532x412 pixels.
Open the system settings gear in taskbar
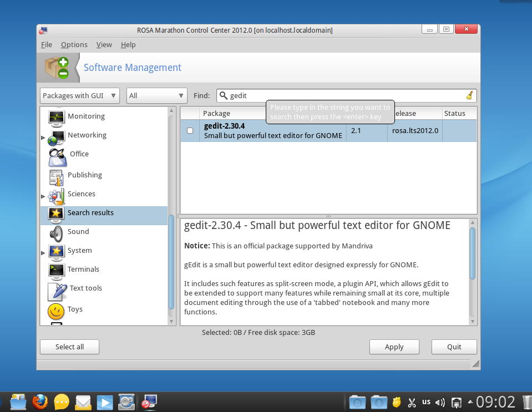(x=126, y=402)
